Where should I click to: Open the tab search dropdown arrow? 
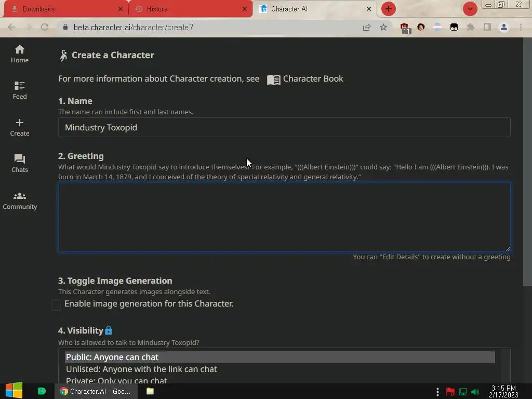click(x=470, y=9)
